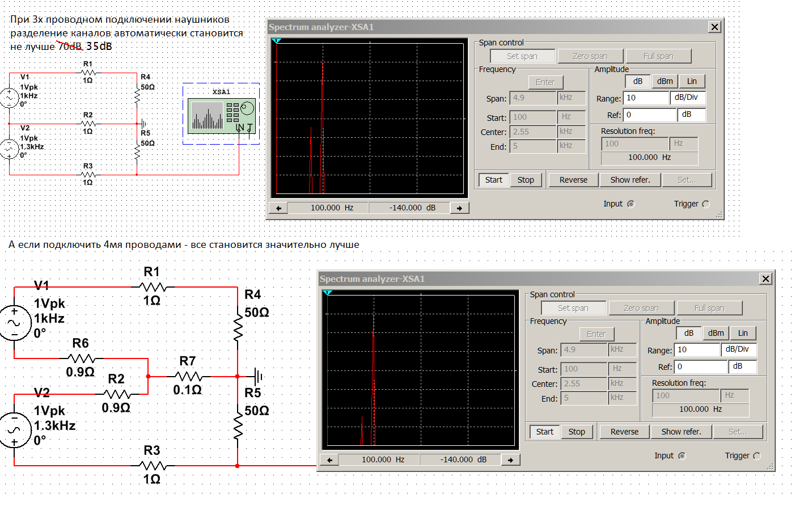Viewport: 812px width, 523px height.
Task: Click Stop button in the bottom analyzer
Action: 577,432
